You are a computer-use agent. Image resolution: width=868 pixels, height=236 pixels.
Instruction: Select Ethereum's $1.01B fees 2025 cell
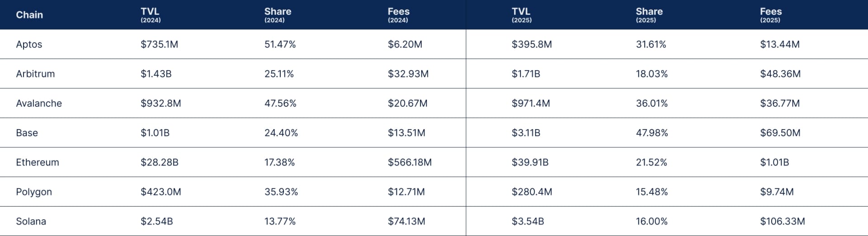[774, 162]
